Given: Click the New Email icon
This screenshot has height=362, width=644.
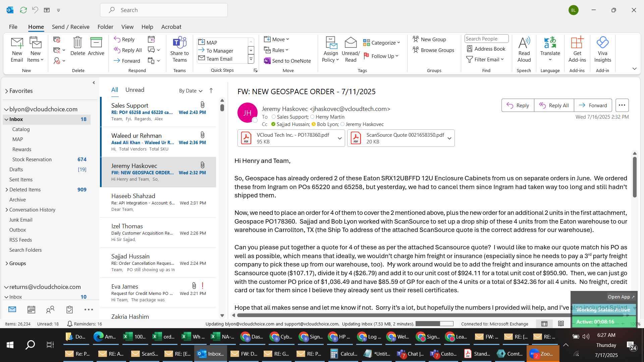Looking at the screenshot, I should 17,43.
